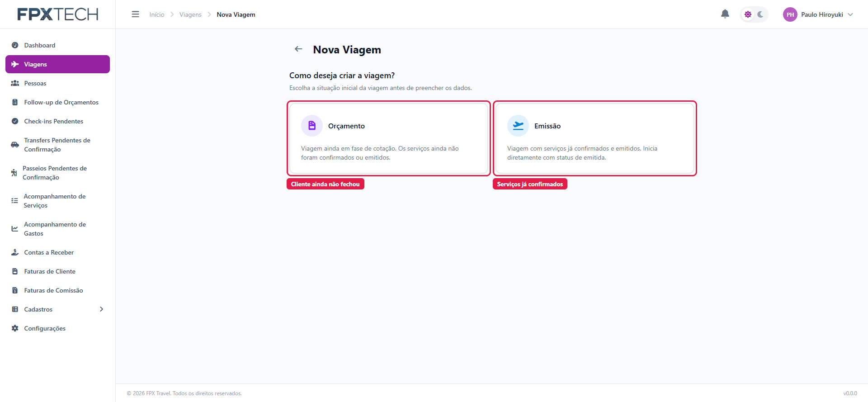Open Dashboard from the sidebar
Viewport: 868px width, 402px height.
point(57,45)
